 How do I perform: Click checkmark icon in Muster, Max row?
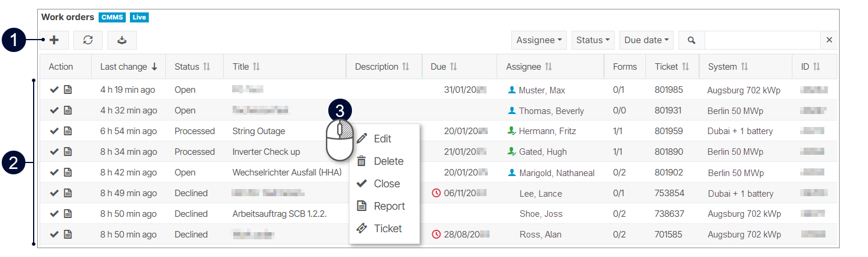pyautogui.click(x=54, y=90)
